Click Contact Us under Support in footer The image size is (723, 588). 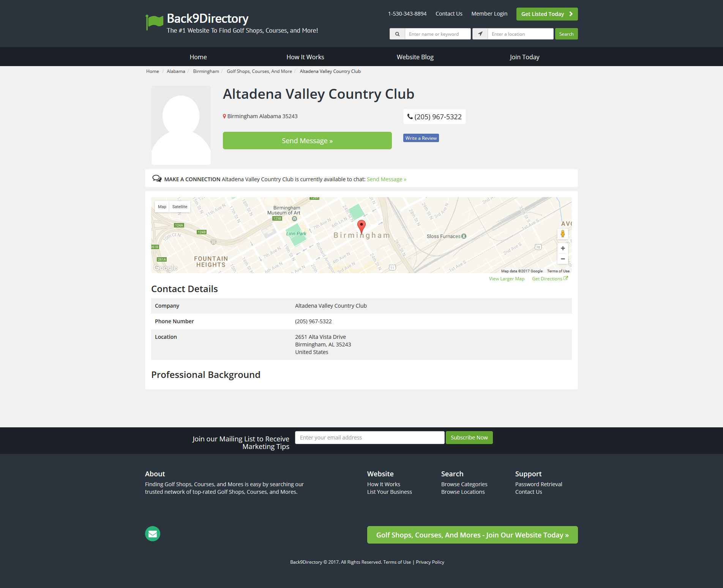click(x=529, y=492)
